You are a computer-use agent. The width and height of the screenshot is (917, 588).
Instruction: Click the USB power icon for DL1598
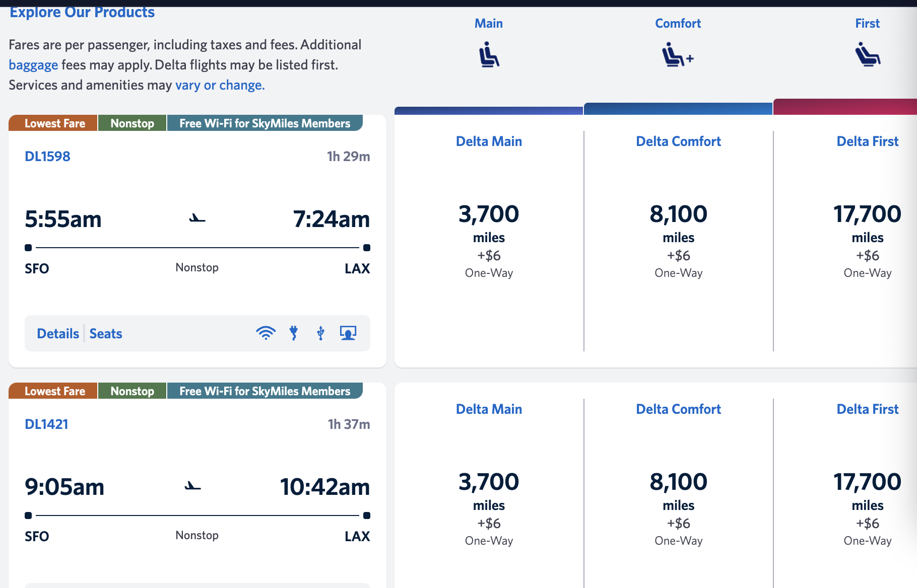coord(320,333)
